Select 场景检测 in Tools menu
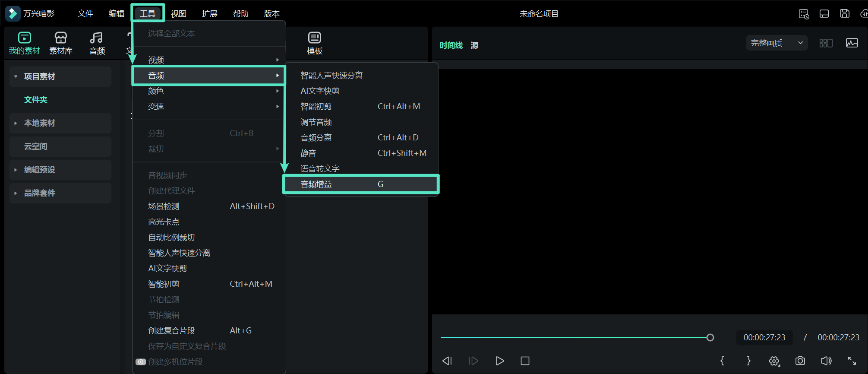The height and width of the screenshot is (374, 868). (x=209, y=206)
